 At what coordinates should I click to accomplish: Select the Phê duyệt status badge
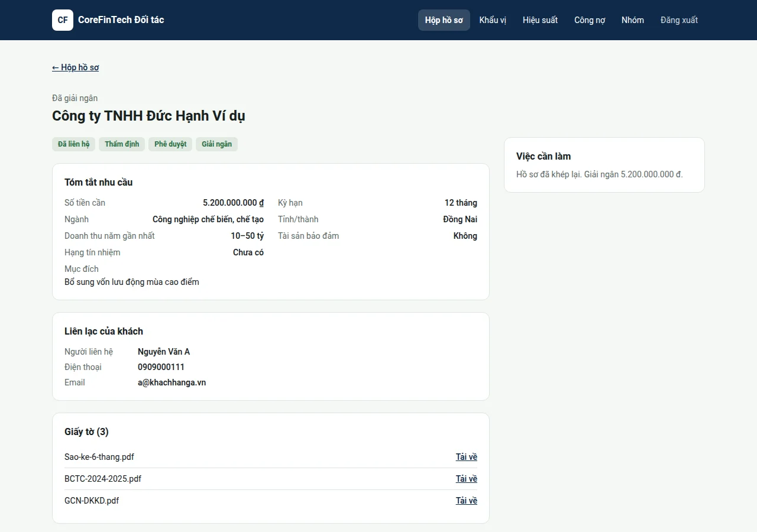click(x=170, y=144)
